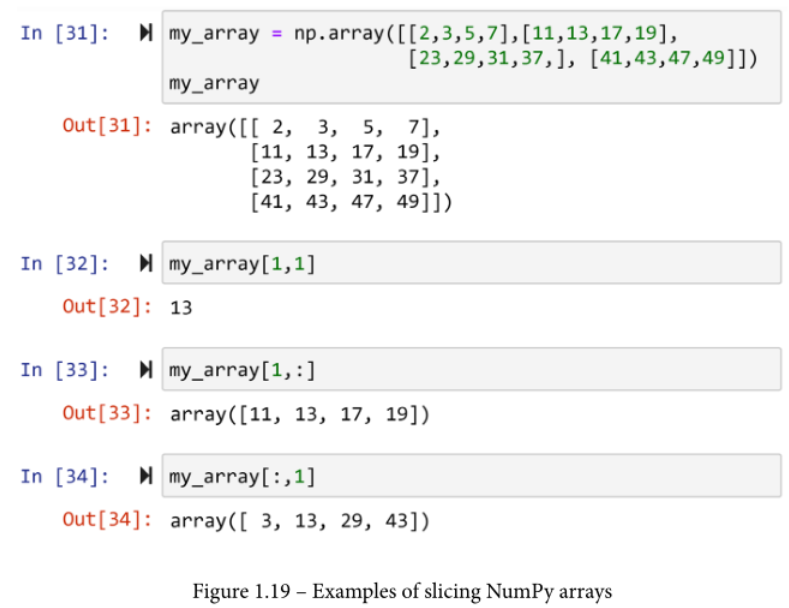Image resolution: width=789 pixels, height=608 pixels.
Task: Run cell In [32] with its run icon
Action: click(x=146, y=263)
